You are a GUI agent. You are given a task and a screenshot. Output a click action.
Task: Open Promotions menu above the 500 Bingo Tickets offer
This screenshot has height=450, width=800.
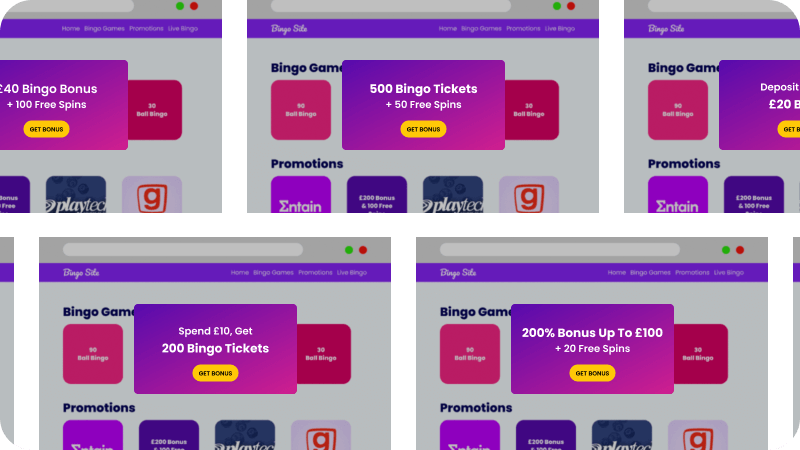(523, 28)
